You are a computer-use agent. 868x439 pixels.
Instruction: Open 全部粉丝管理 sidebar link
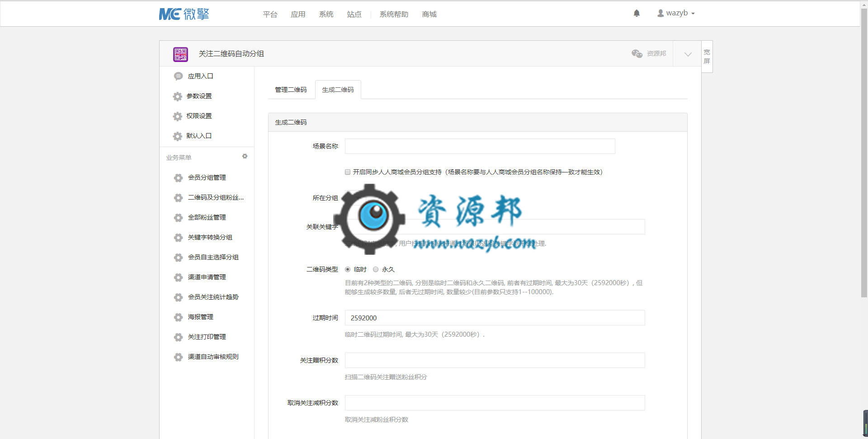pyautogui.click(x=207, y=217)
